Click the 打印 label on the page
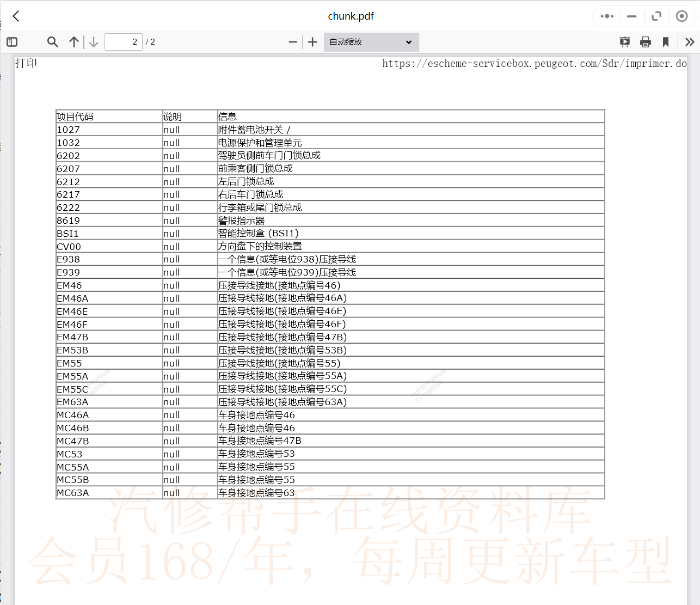The width and height of the screenshot is (700, 605). [26, 62]
